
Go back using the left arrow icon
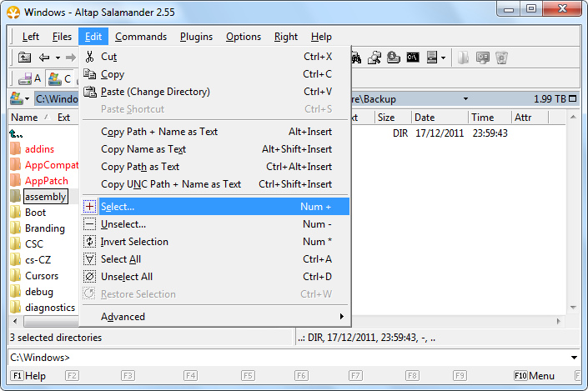pos(44,58)
